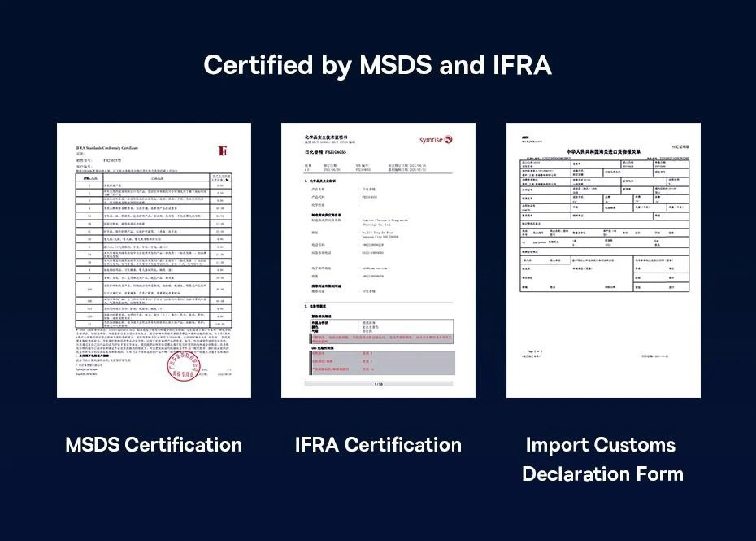Screen dimensions: 756x541
Task: Click the red warning text in hazard box
Action: click(382, 339)
